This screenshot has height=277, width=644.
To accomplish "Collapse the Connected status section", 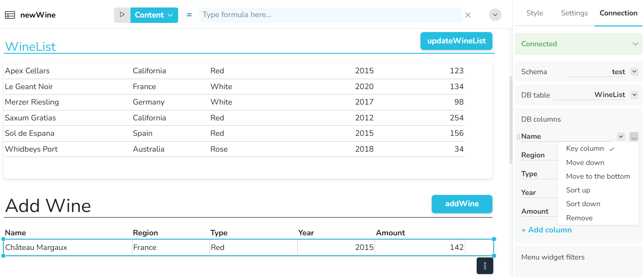I will coord(635,44).
